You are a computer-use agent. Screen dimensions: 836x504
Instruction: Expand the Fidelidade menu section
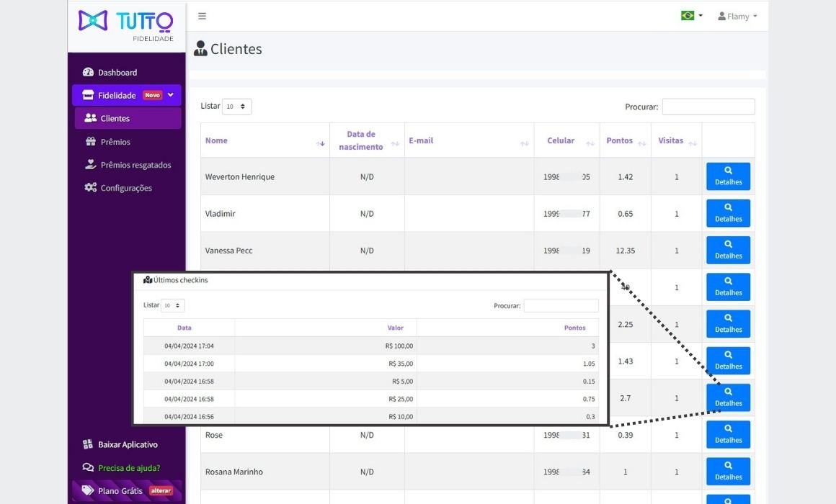click(x=126, y=95)
